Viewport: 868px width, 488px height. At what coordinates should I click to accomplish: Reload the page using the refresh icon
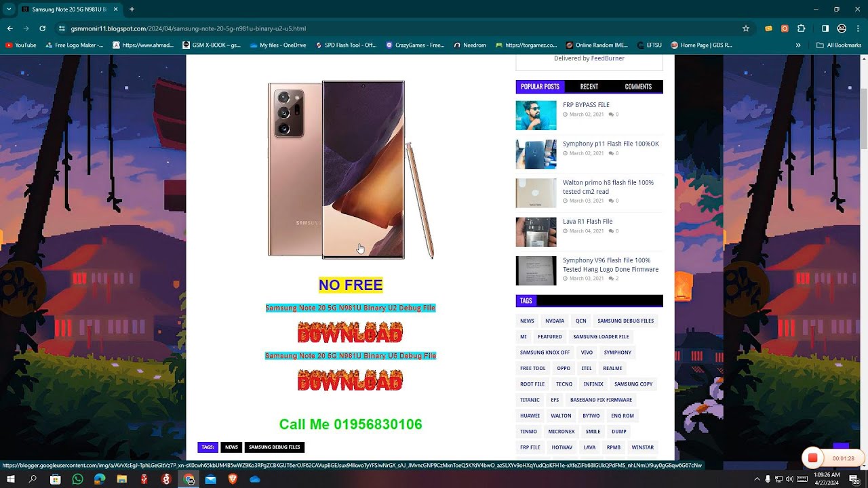42,28
